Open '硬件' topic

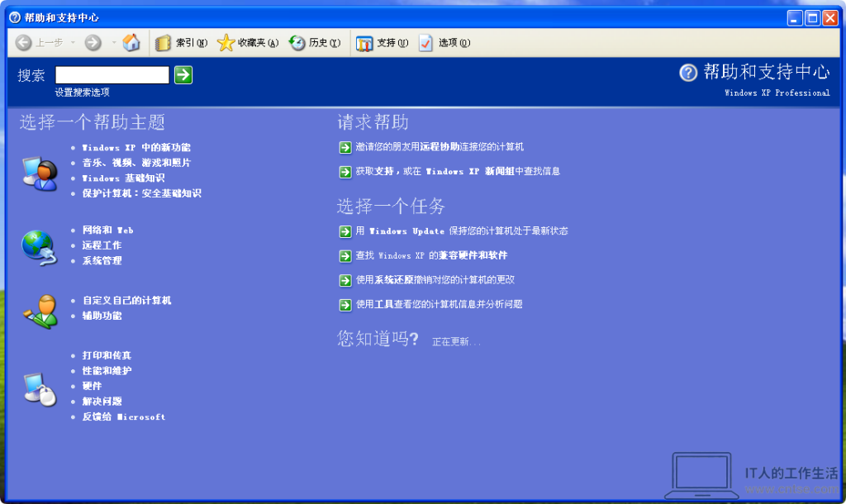coord(92,386)
